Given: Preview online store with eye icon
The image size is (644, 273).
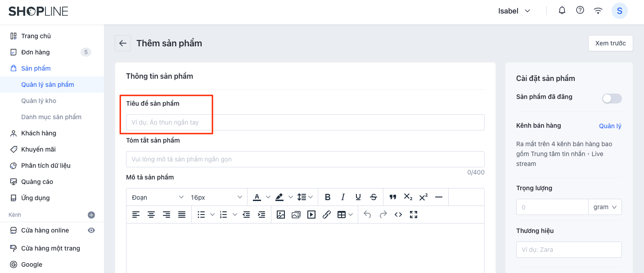Looking at the screenshot, I should pos(91,230).
